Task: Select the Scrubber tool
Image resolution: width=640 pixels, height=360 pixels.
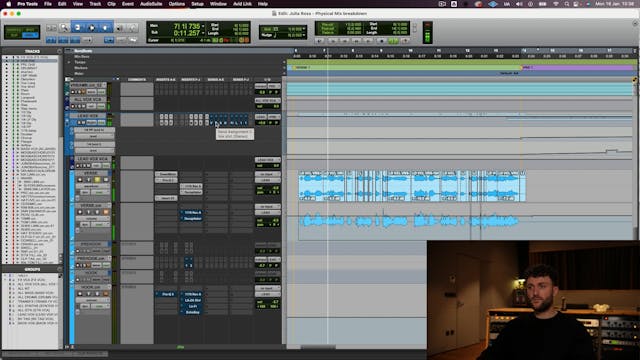Action: (x=119, y=28)
